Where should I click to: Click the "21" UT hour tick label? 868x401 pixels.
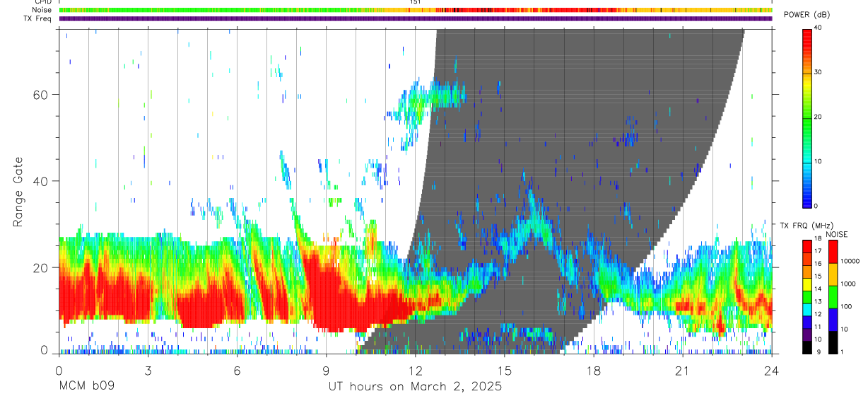tap(683, 371)
